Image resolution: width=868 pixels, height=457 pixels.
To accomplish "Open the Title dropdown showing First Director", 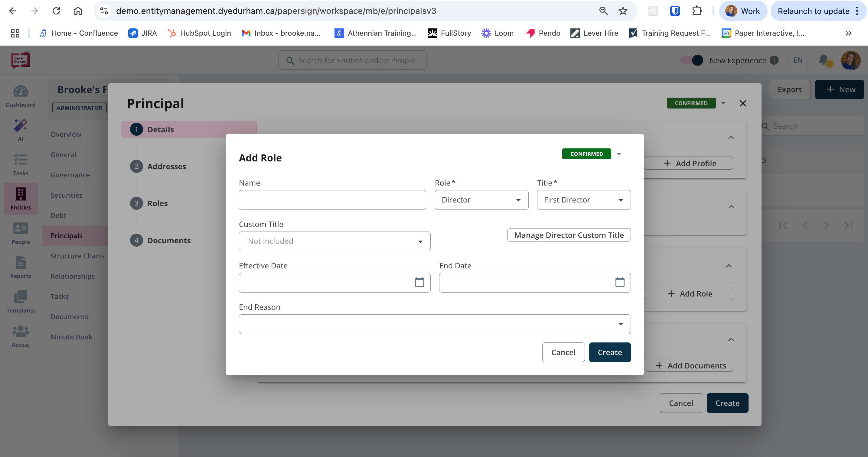I will click(584, 200).
